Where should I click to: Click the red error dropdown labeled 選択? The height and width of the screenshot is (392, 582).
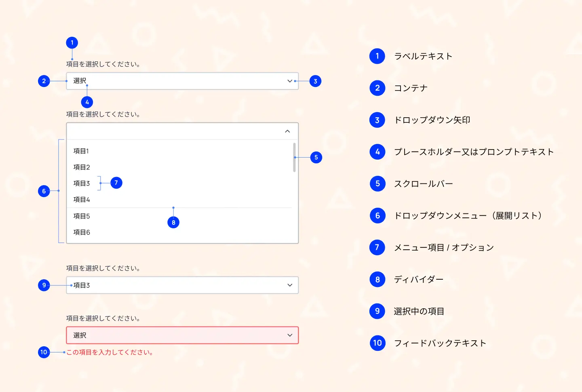click(x=182, y=335)
